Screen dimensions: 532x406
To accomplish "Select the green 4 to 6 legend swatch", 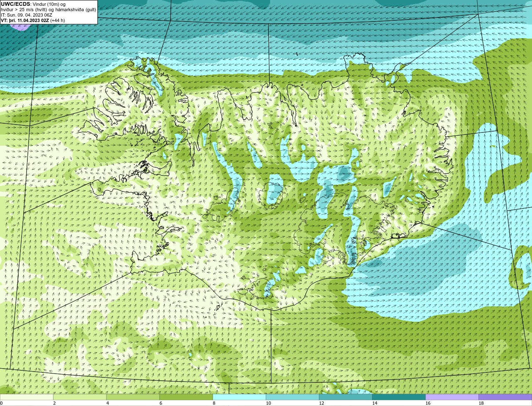I will coord(133,397).
